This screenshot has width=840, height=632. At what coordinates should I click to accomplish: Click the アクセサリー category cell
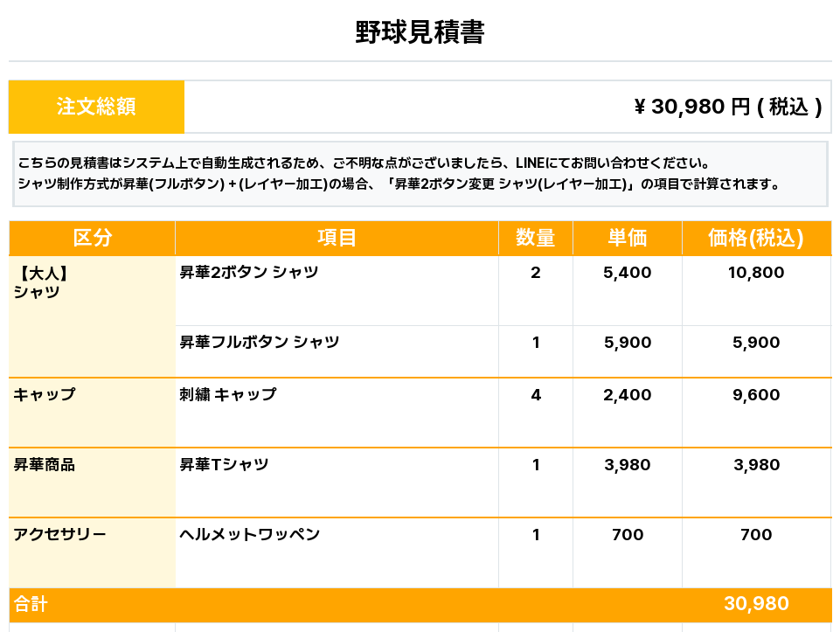(x=92, y=552)
